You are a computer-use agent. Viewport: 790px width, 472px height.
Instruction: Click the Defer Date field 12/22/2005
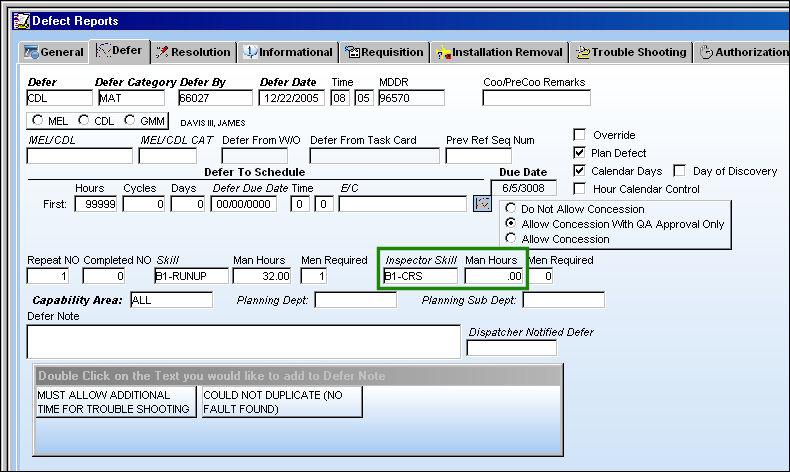[x=292, y=98]
